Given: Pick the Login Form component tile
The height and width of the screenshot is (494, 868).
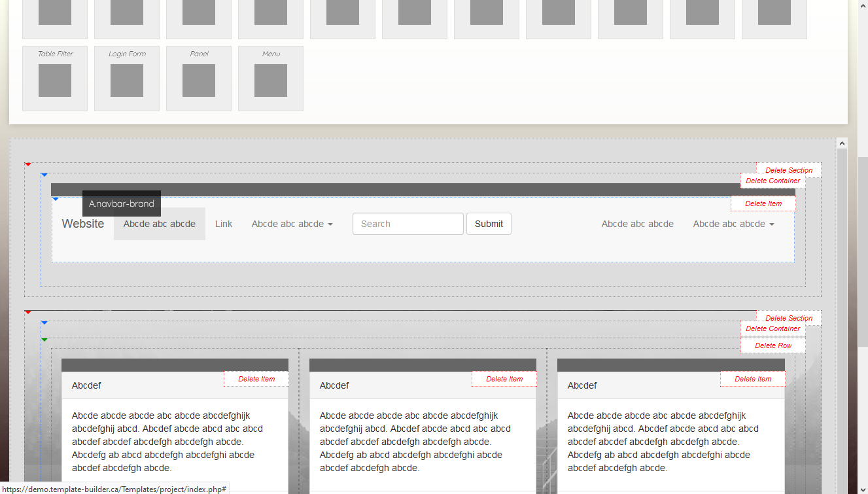Looking at the screenshot, I should pos(127,79).
